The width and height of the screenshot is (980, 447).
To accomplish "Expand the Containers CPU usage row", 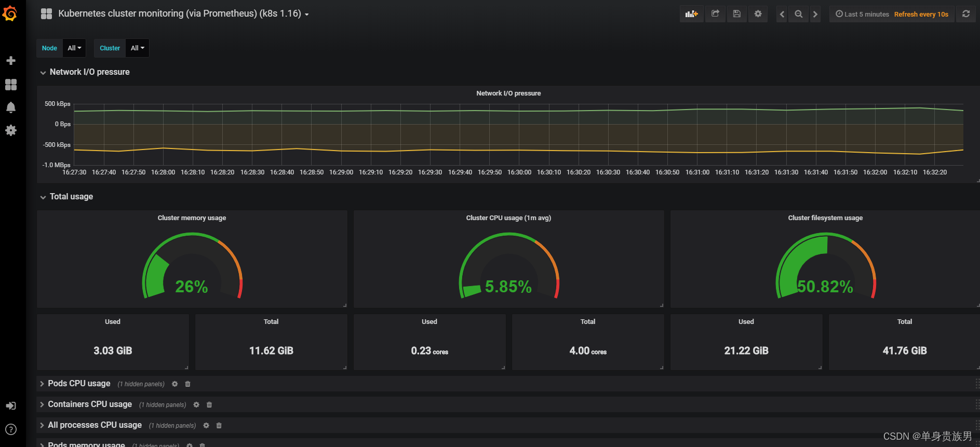I will [86, 404].
